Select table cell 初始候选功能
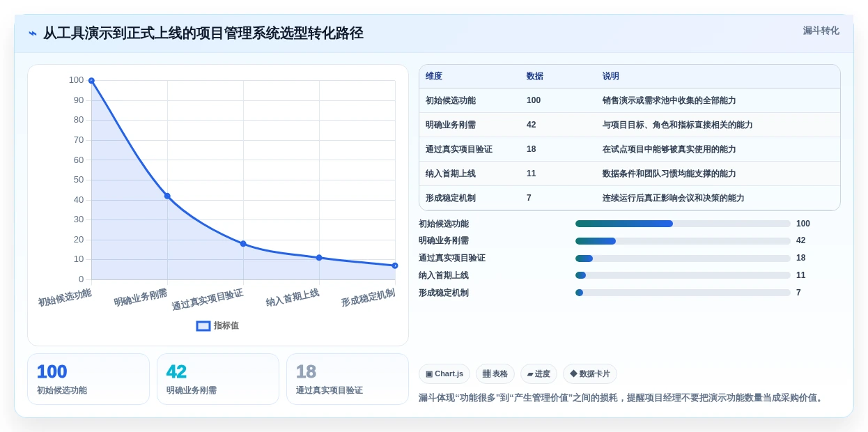This screenshot has height=432, width=868. [x=451, y=100]
